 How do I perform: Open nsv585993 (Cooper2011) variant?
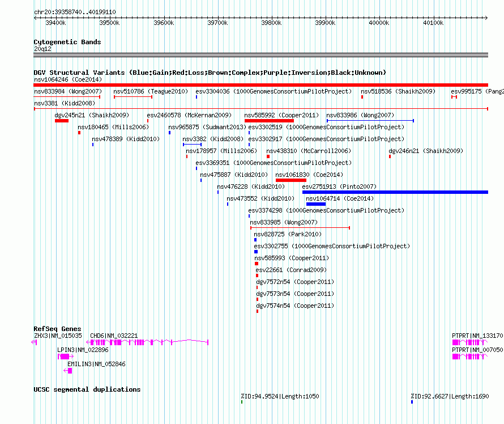point(292,258)
